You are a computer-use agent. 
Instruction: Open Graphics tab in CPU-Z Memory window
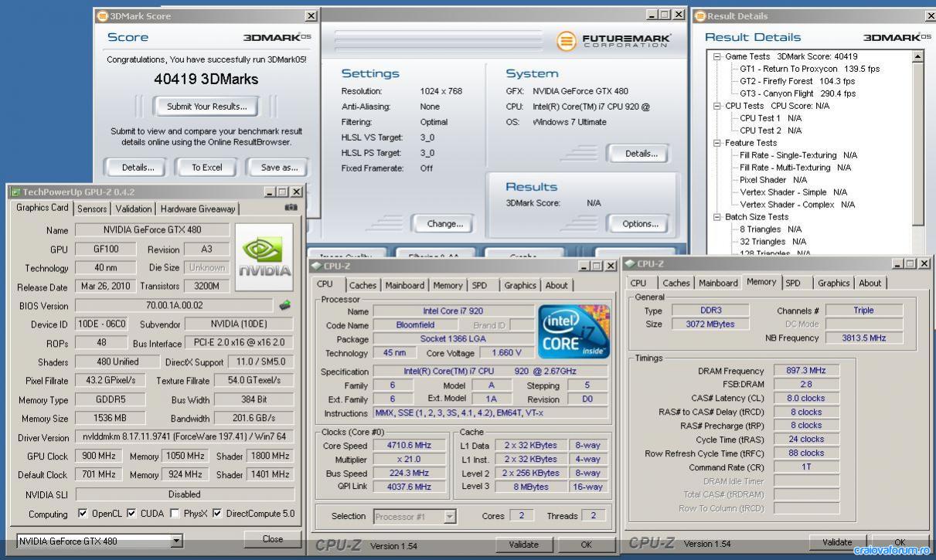834,283
